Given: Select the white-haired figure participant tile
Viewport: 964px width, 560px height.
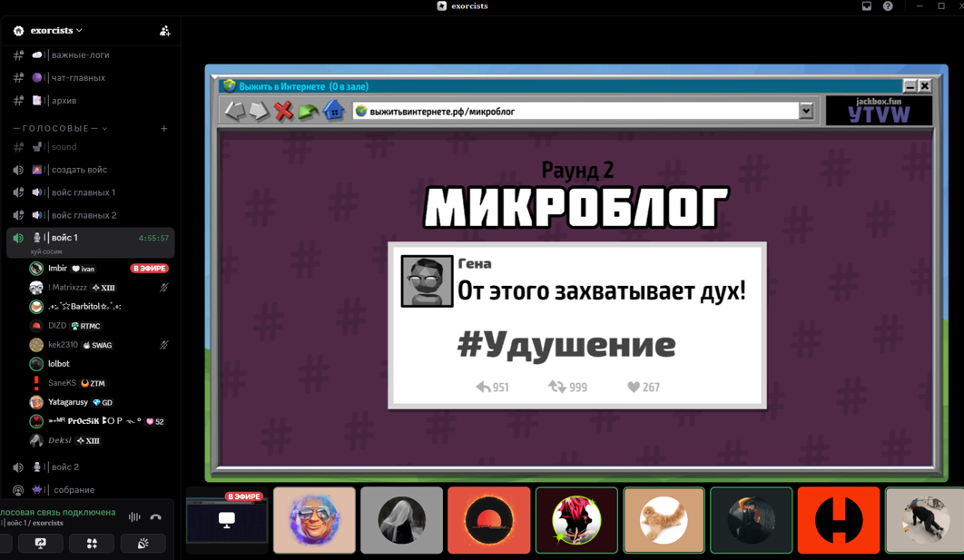Looking at the screenshot, I should pos(401,520).
